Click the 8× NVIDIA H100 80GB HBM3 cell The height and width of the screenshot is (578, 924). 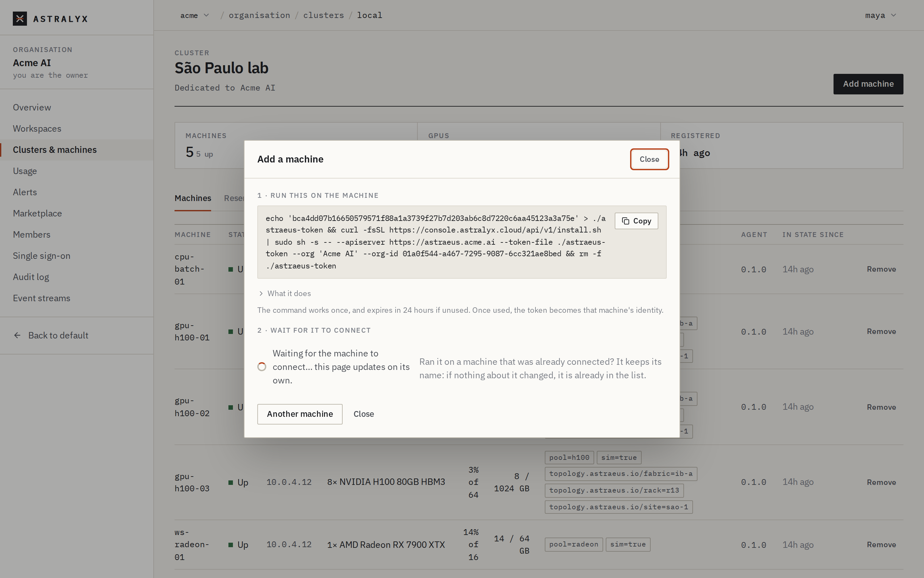[386, 482]
